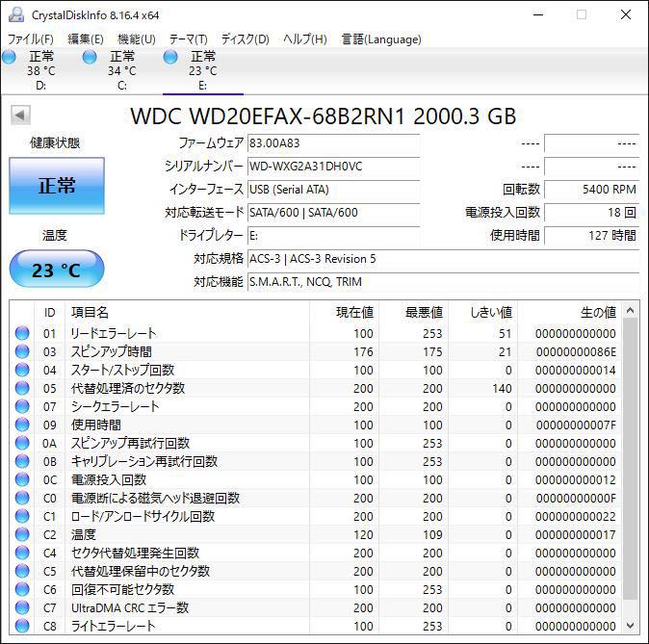Click the 最悪値 column header
649x644 pixels.
click(x=413, y=313)
